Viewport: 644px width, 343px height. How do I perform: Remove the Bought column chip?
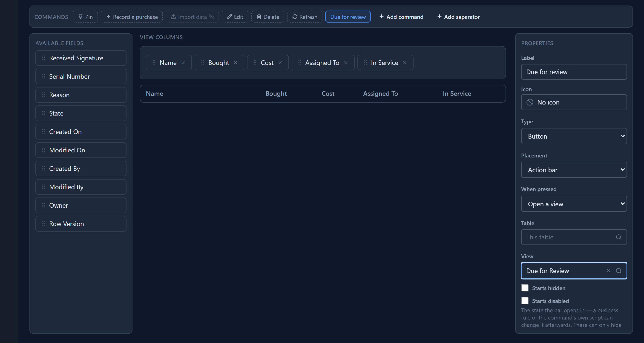pos(236,63)
